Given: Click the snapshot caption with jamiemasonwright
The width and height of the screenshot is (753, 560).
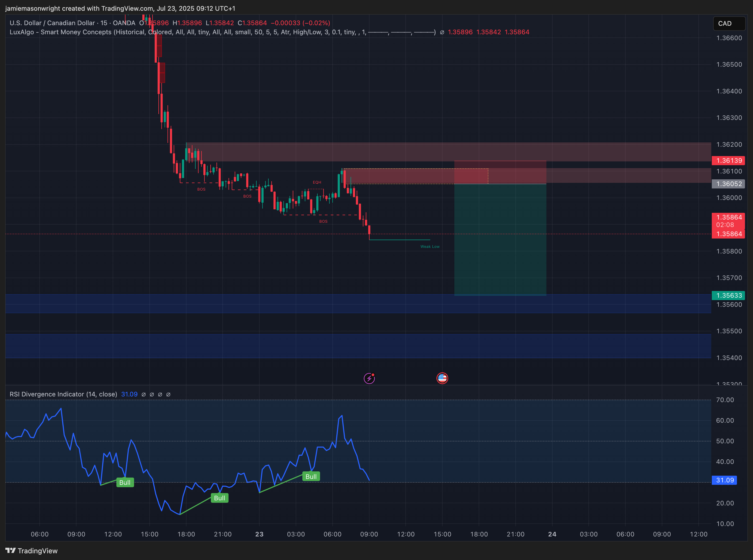Looking at the screenshot, I should [x=120, y=8].
